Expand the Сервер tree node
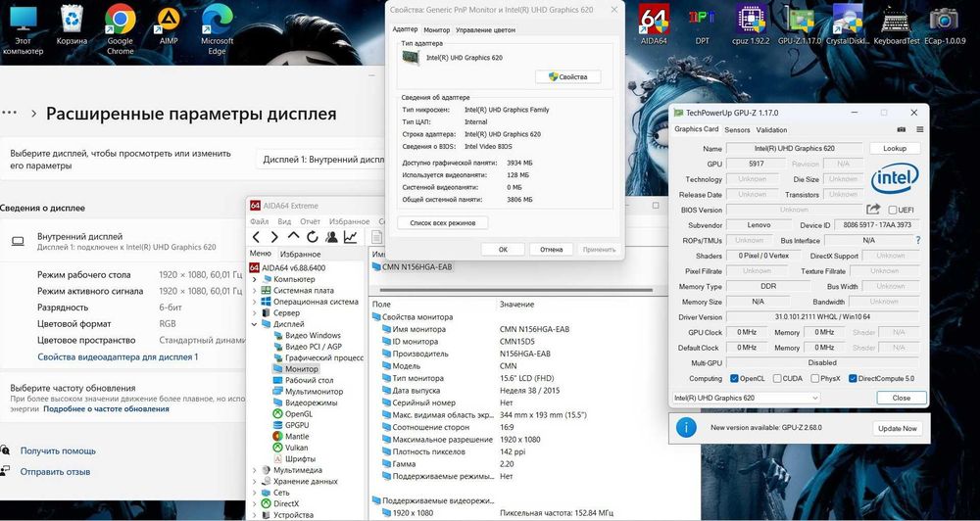Image resolution: width=980 pixels, height=521 pixels. pos(255,313)
